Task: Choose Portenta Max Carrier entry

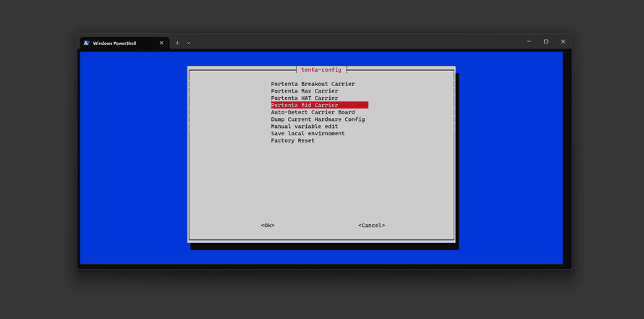Action: tap(304, 91)
